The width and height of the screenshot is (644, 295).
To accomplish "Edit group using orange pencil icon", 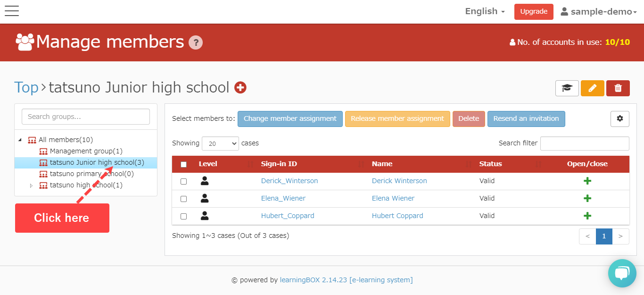I will (592, 88).
